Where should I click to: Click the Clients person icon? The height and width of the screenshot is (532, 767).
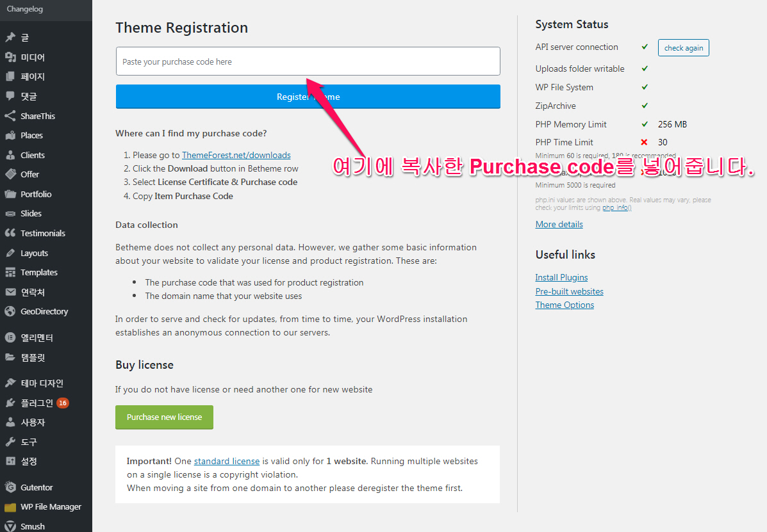pos(10,155)
